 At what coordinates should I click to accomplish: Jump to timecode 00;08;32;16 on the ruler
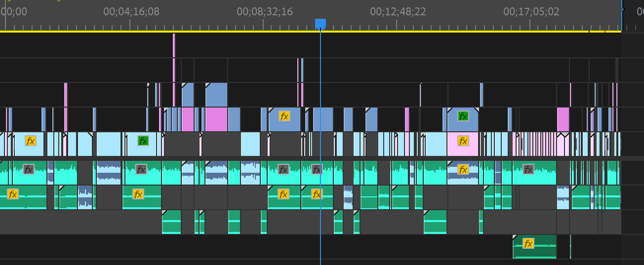click(x=265, y=12)
